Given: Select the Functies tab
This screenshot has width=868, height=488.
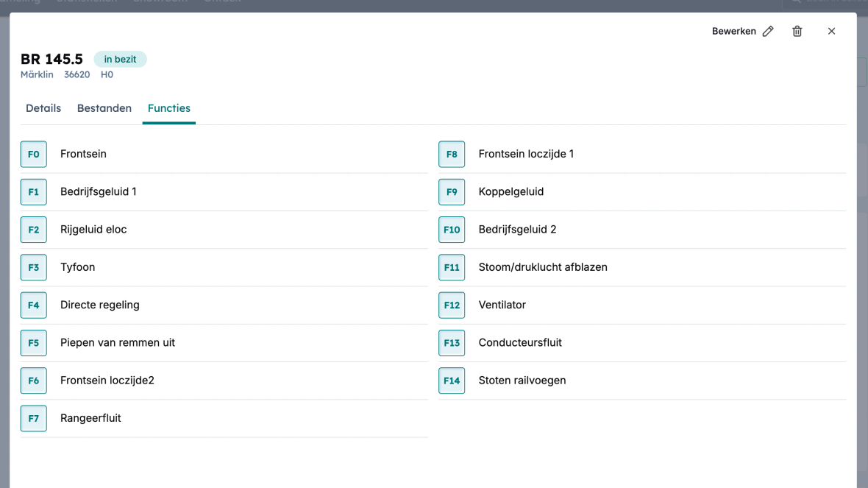Looking at the screenshot, I should [169, 108].
